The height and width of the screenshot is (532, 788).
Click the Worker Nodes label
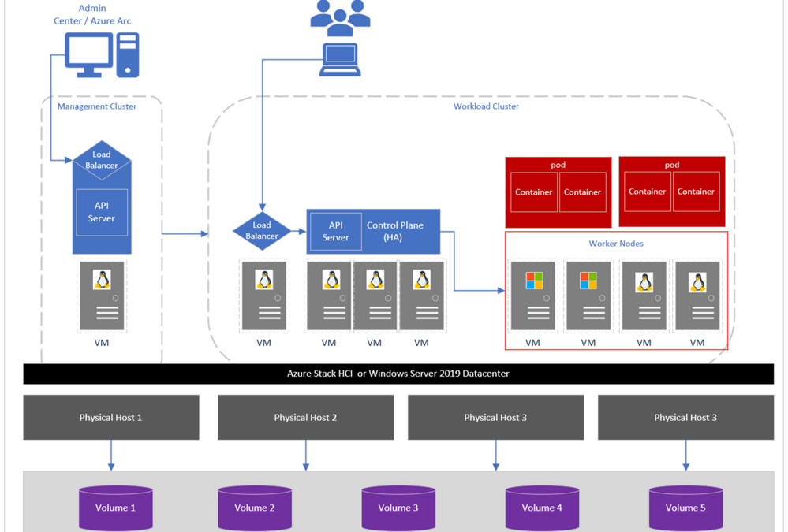click(x=616, y=244)
